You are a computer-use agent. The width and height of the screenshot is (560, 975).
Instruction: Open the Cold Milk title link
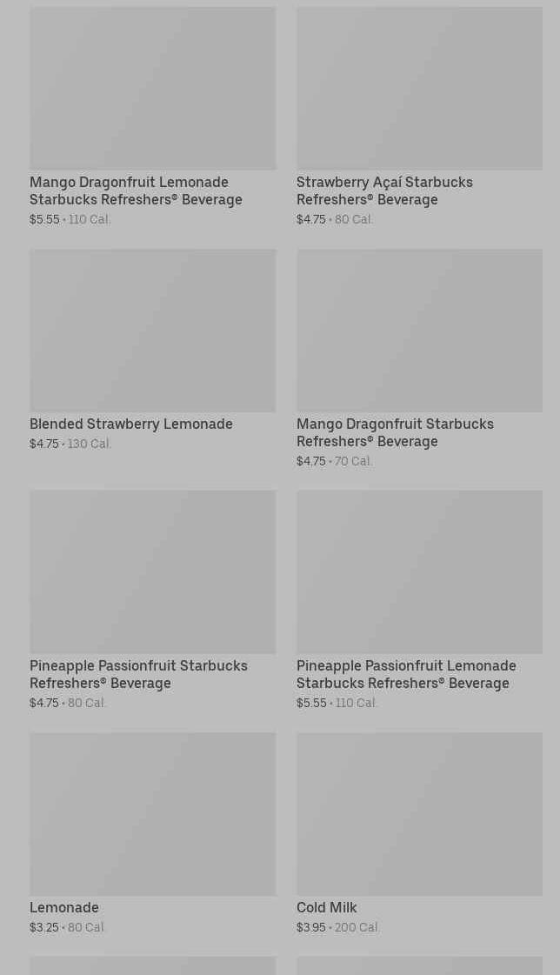click(x=327, y=907)
